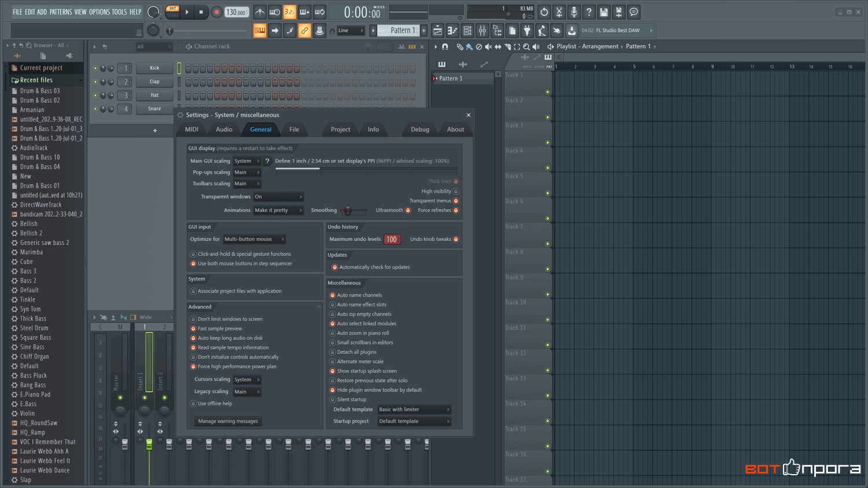Switch to the File settings tab
The width and height of the screenshot is (868, 488).
[294, 130]
